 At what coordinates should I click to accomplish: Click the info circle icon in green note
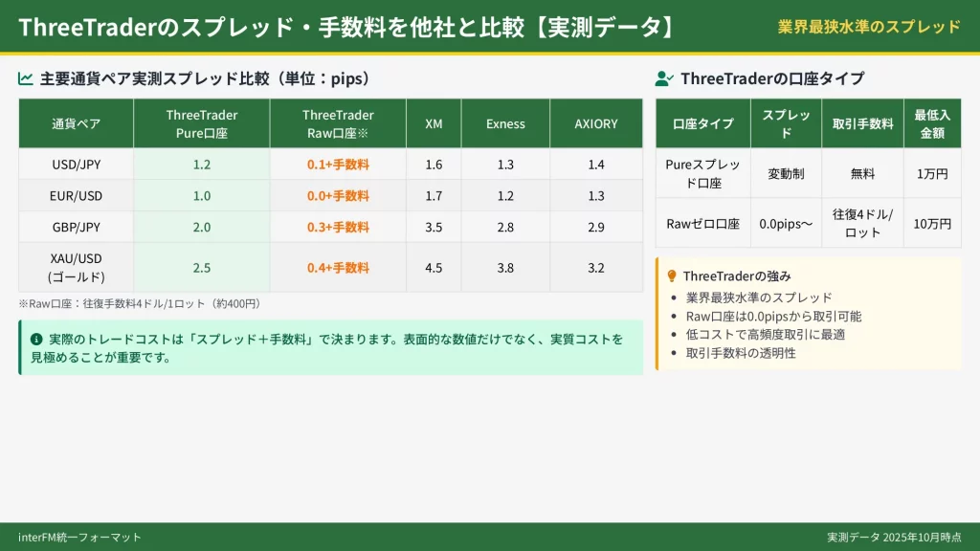(x=36, y=339)
